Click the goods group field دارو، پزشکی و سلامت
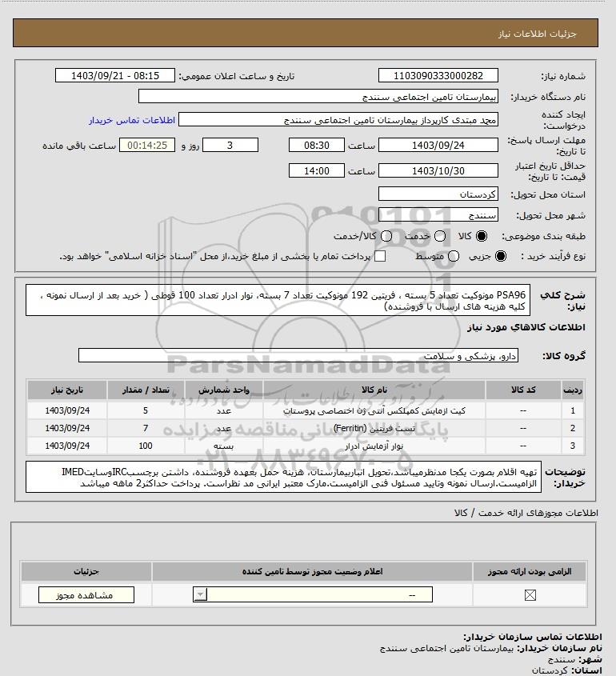This screenshot has width=616, height=676. 298,356
